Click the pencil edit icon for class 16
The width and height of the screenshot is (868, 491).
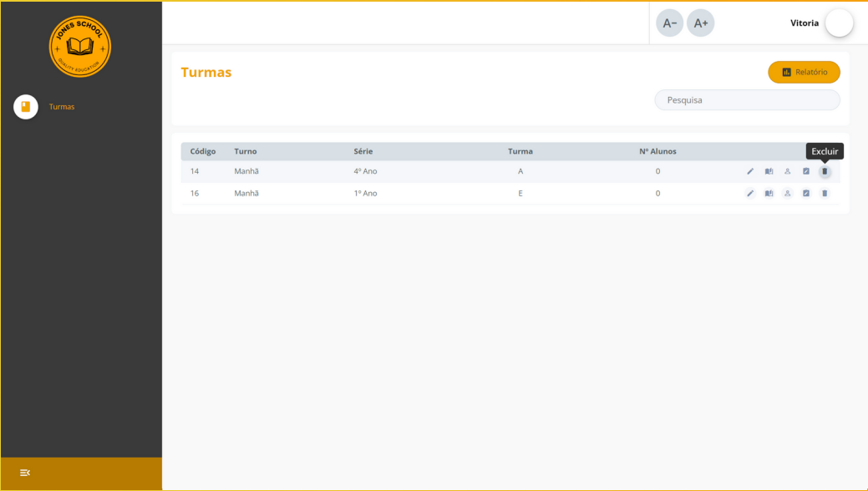click(750, 193)
